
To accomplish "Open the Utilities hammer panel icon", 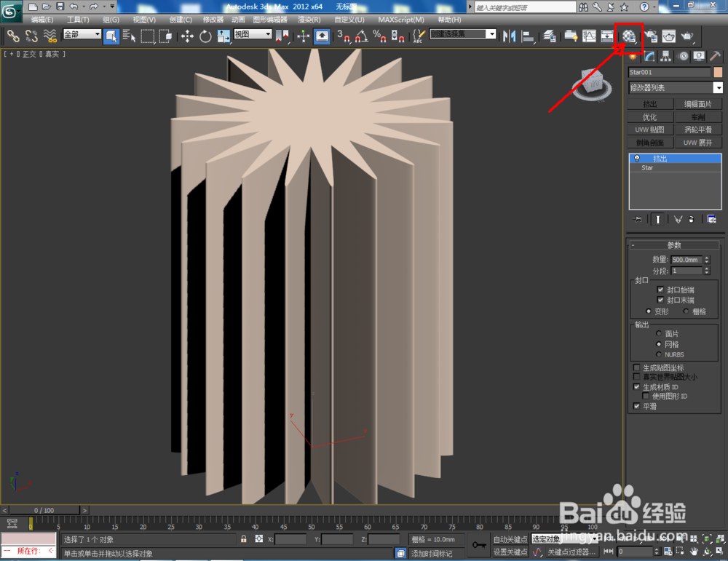I will pos(715,56).
